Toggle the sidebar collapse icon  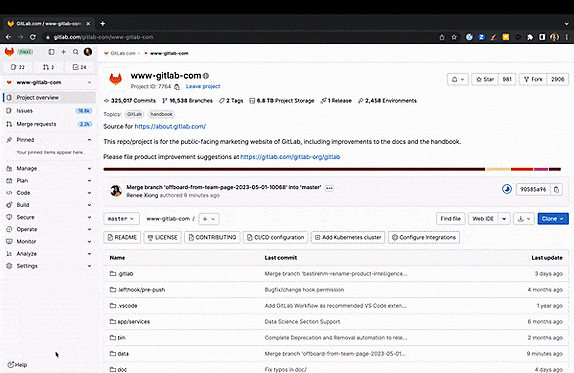click(52, 52)
